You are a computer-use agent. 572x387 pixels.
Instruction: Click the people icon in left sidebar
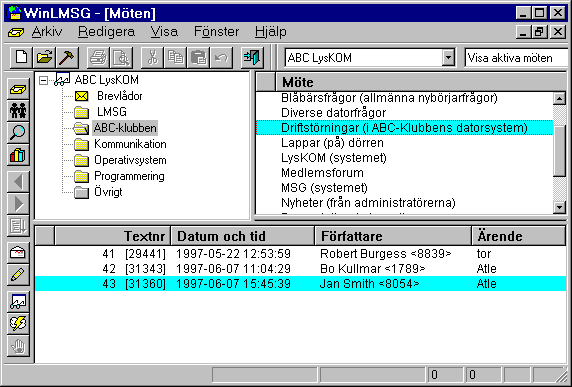[x=18, y=111]
